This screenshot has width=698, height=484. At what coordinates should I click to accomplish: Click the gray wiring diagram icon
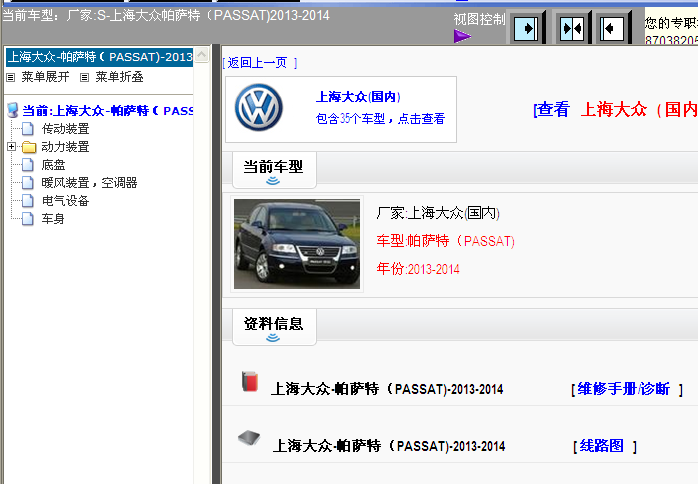[249, 438]
